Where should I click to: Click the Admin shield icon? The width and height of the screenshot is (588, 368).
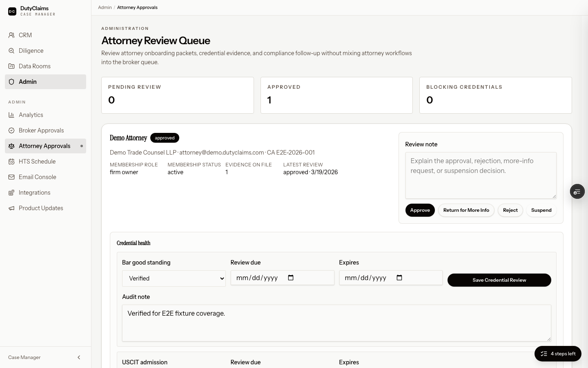pyautogui.click(x=11, y=82)
